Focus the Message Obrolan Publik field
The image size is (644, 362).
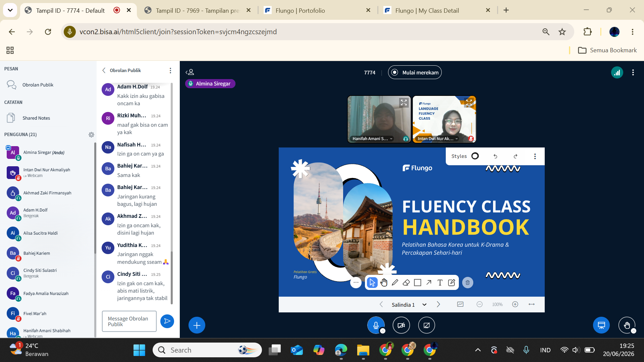pyautogui.click(x=129, y=321)
